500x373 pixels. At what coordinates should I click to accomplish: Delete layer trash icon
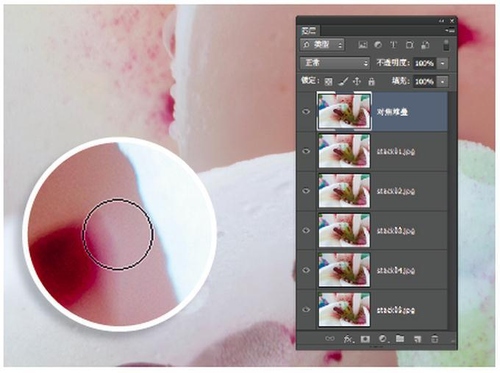(435, 339)
